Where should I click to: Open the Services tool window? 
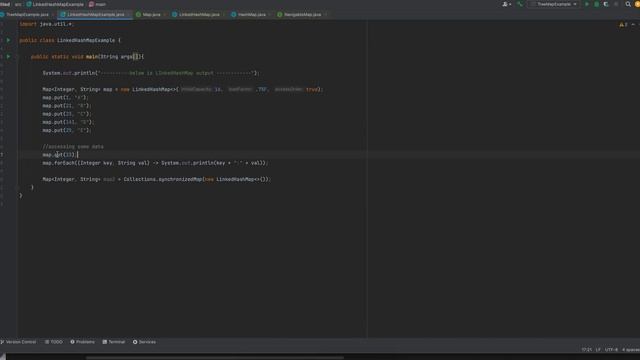click(144, 342)
